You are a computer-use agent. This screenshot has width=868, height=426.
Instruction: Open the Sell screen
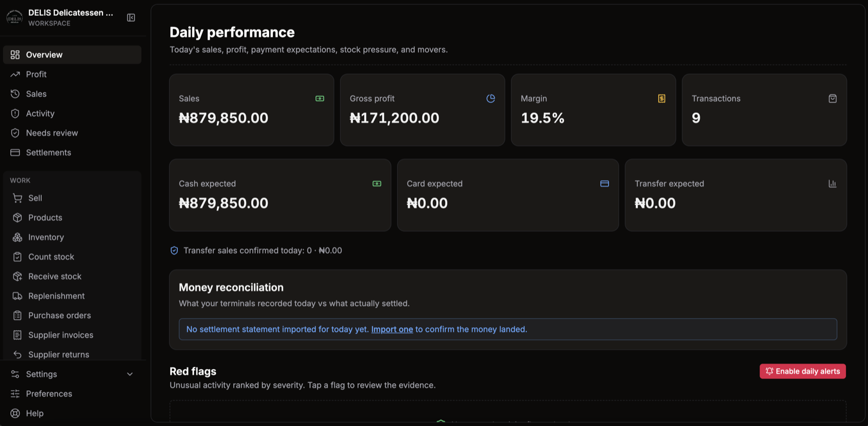[72, 198]
